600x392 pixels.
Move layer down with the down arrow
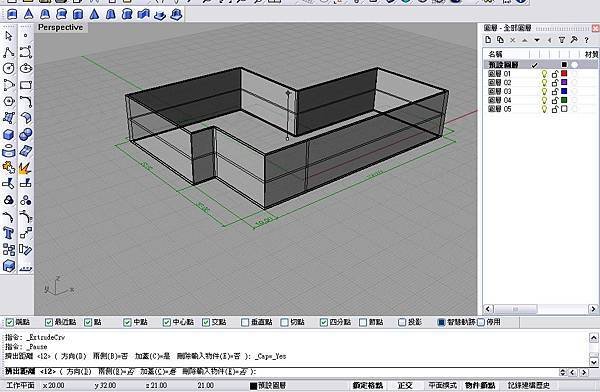(537, 40)
